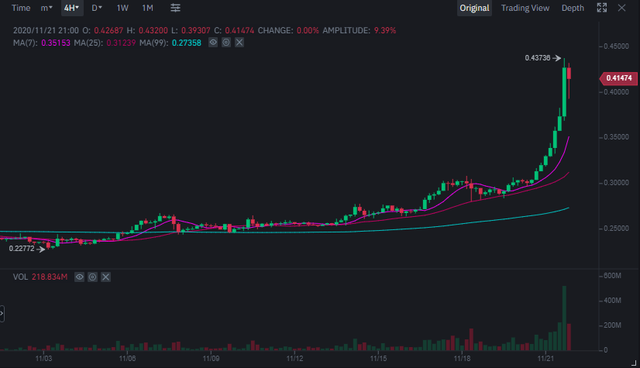
Task: Click the 11/03 date axis label
Action: click(x=44, y=359)
